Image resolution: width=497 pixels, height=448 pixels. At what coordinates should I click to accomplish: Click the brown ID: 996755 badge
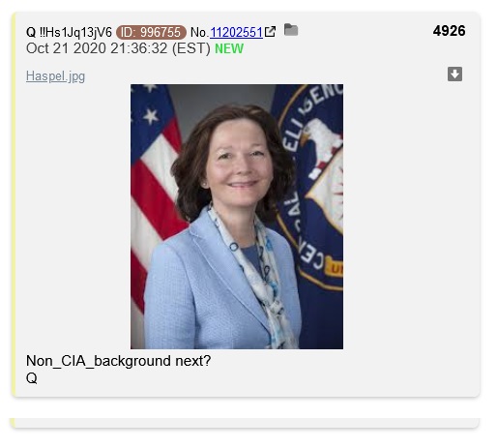click(x=151, y=32)
